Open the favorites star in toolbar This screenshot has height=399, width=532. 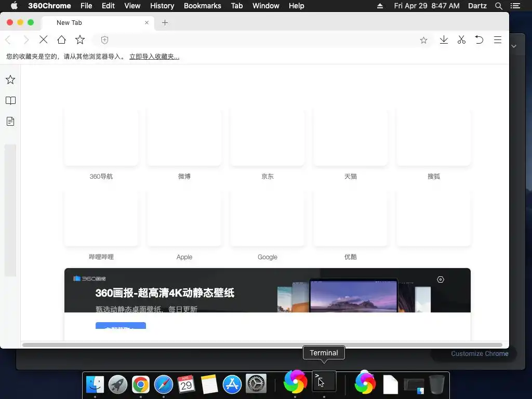80,39
